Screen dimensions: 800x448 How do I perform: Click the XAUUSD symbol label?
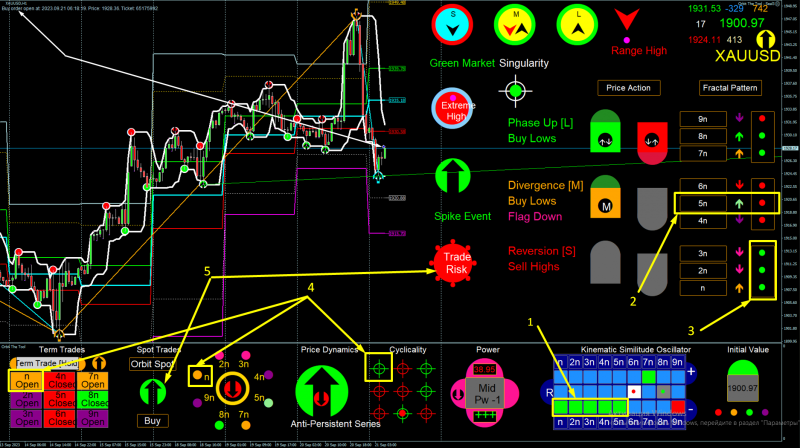coord(747,56)
